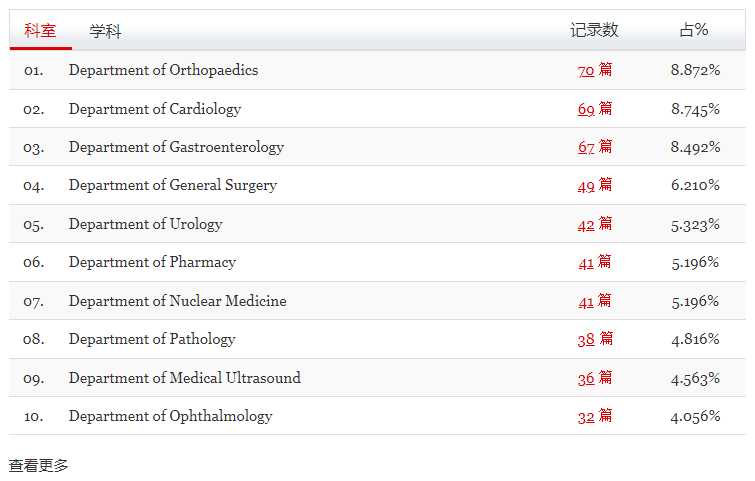Open the 42 篇 Urology records link
The height and width of the screenshot is (481, 755).
(595, 224)
